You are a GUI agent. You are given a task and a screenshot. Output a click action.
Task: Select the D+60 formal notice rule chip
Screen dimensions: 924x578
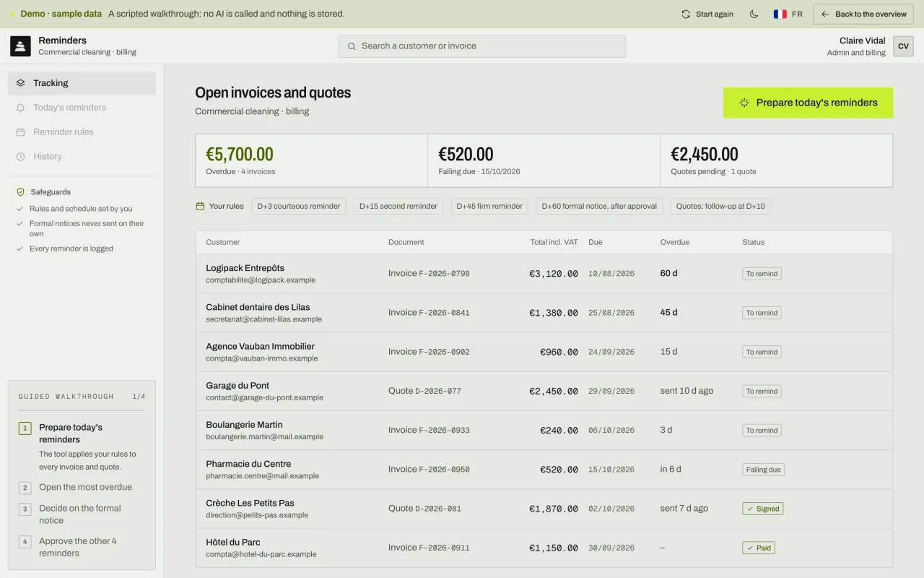click(x=599, y=207)
